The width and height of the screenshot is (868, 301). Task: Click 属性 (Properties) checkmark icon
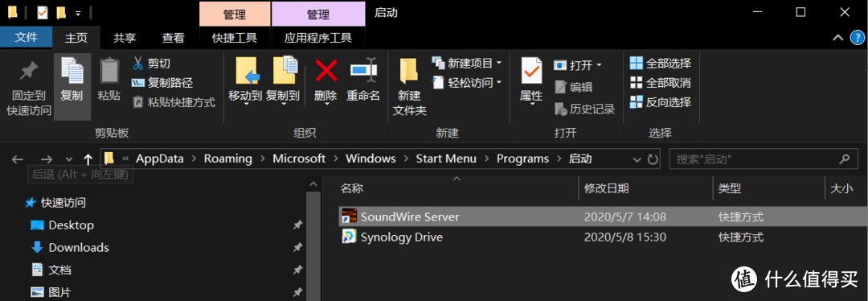(x=531, y=71)
